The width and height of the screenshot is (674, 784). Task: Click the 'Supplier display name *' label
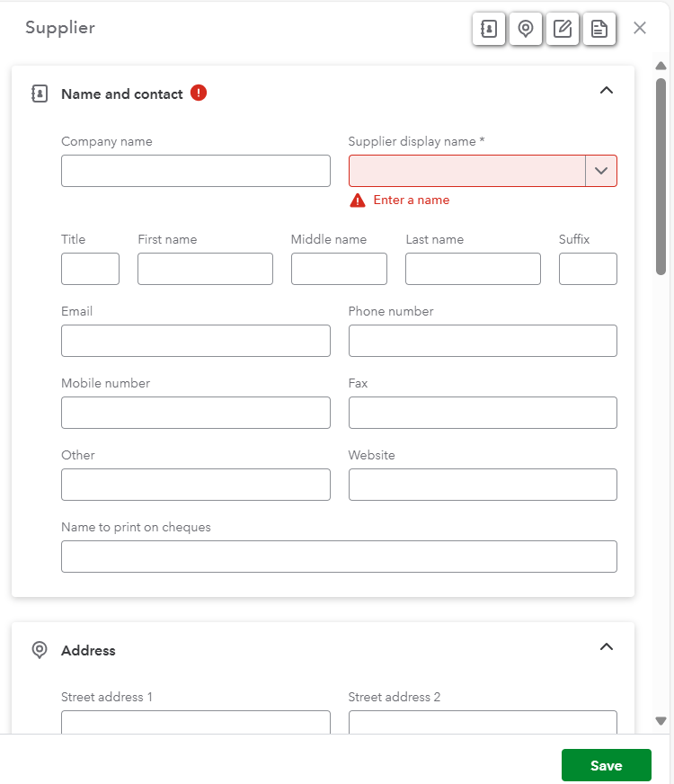pos(417,141)
